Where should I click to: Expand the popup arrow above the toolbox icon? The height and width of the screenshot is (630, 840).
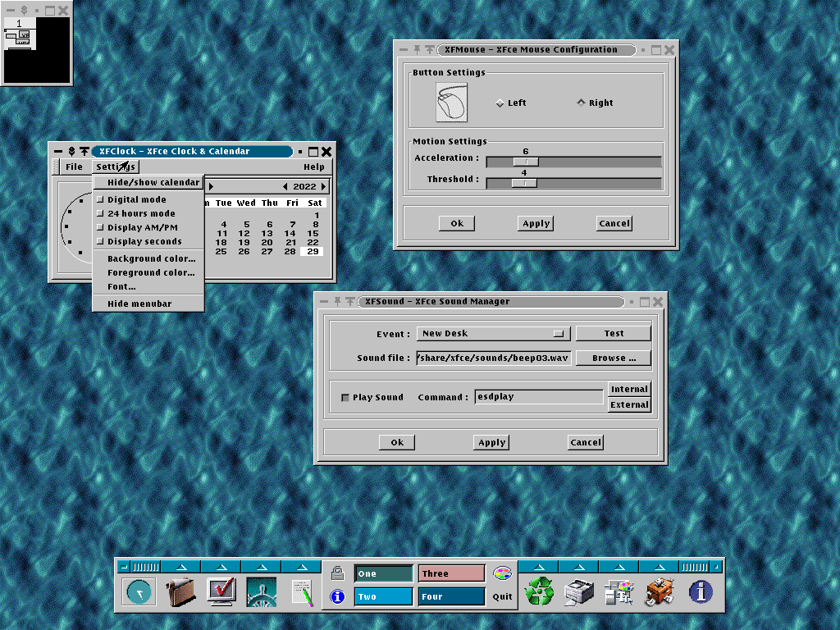(660, 566)
